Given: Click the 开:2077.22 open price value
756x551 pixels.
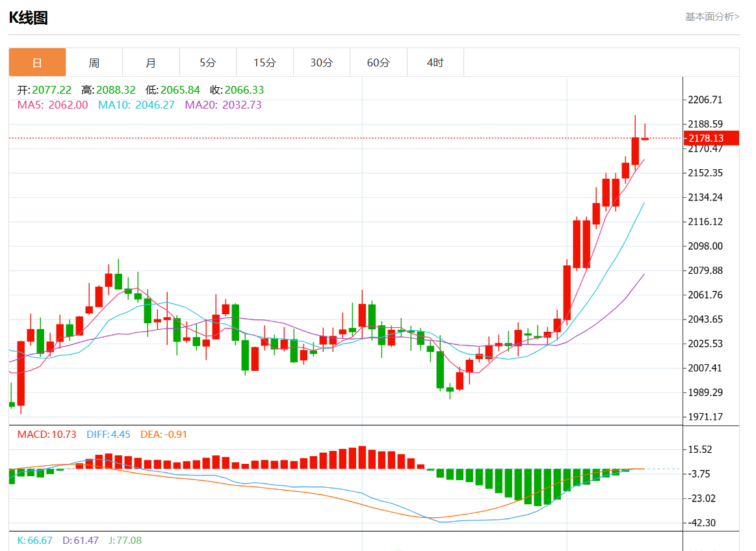Looking at the screenshot, I should 44,90.
